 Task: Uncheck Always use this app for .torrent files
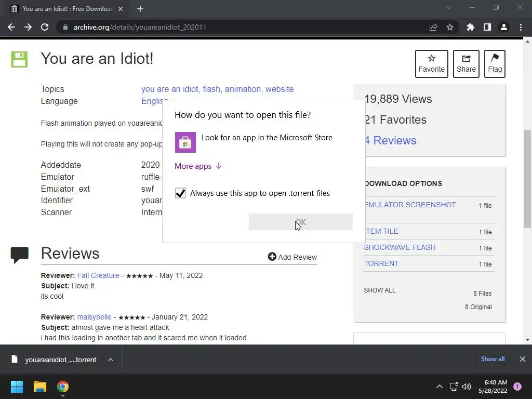tap(180, 193)
